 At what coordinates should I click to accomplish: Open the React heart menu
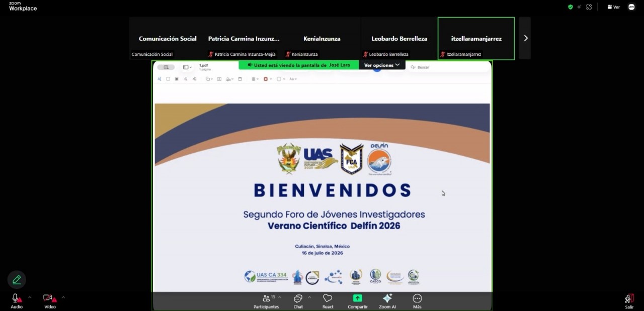point(328,301)
